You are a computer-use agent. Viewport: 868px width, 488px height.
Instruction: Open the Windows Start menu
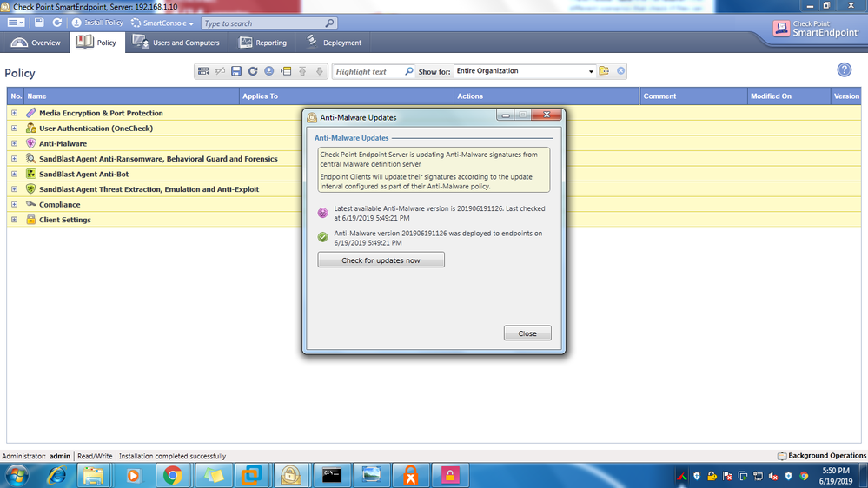18,474
